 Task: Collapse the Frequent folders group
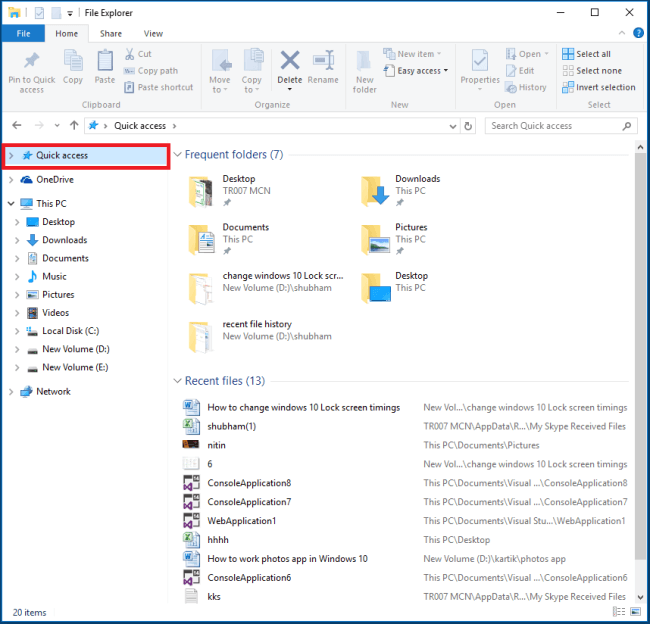point(177,155)
